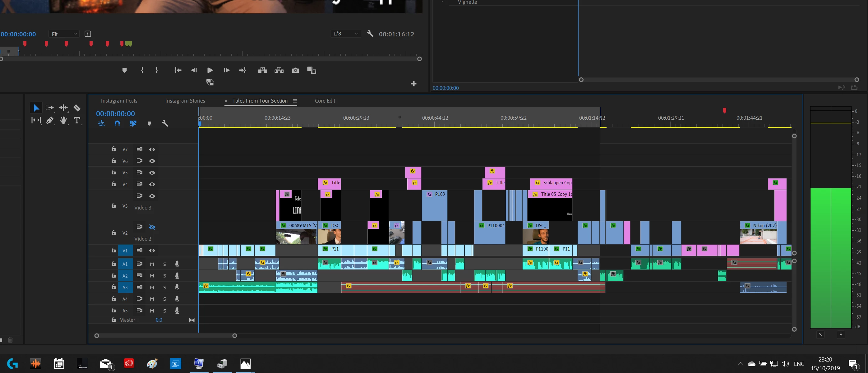Switch to Core Edit sequence tab
The width and height of the screenshot is (868, 373).
[325, 101]
